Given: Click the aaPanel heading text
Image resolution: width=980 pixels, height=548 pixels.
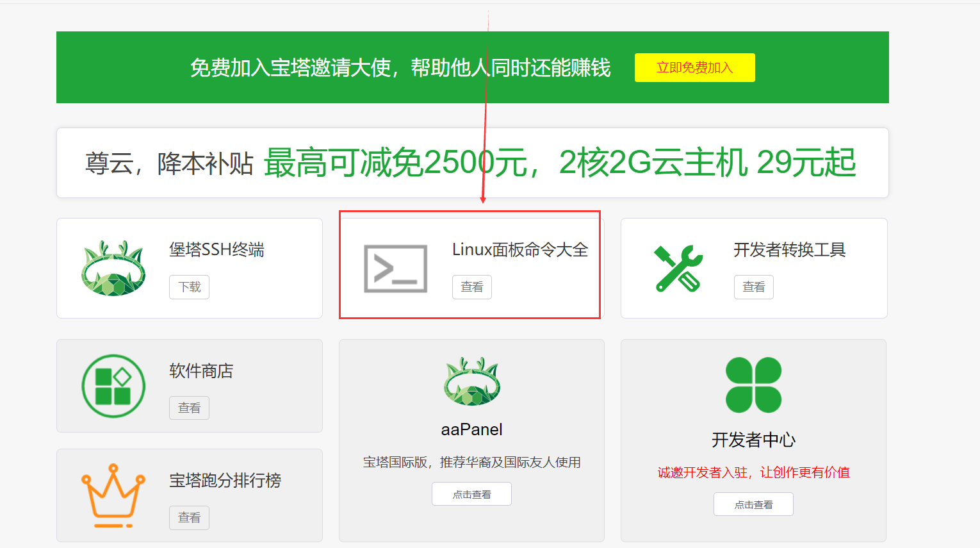Looking at the screenshot, I should [472, 429].
